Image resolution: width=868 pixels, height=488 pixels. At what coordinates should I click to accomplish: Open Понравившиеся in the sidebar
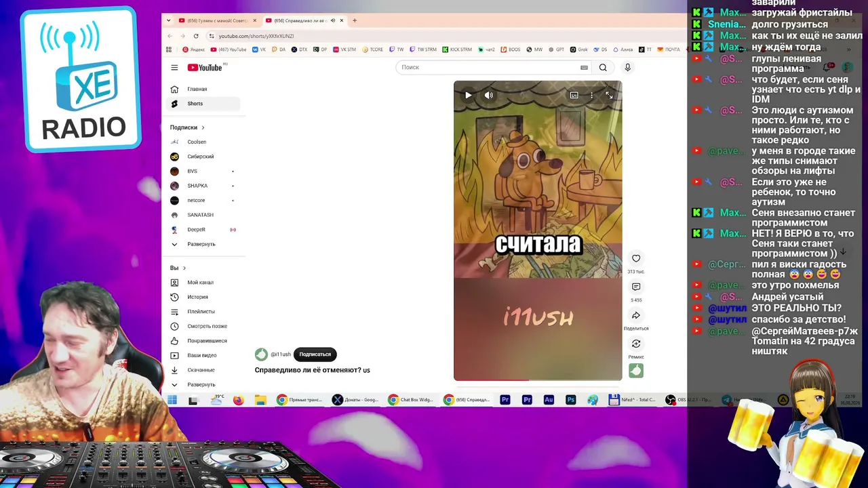203,341
